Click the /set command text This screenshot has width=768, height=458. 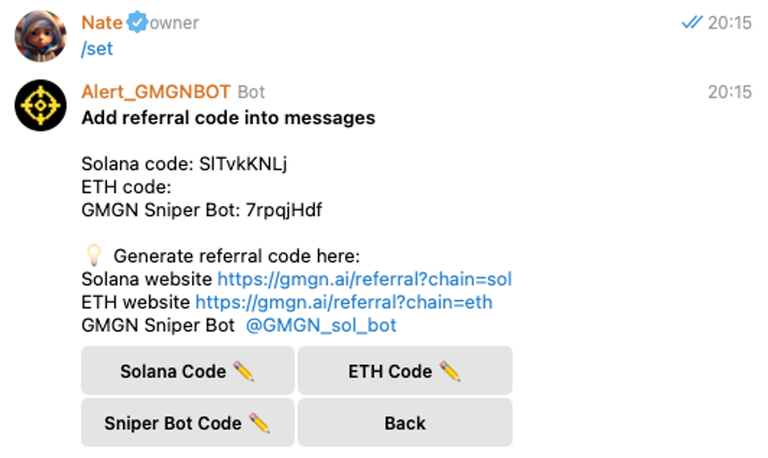point(96,49)
